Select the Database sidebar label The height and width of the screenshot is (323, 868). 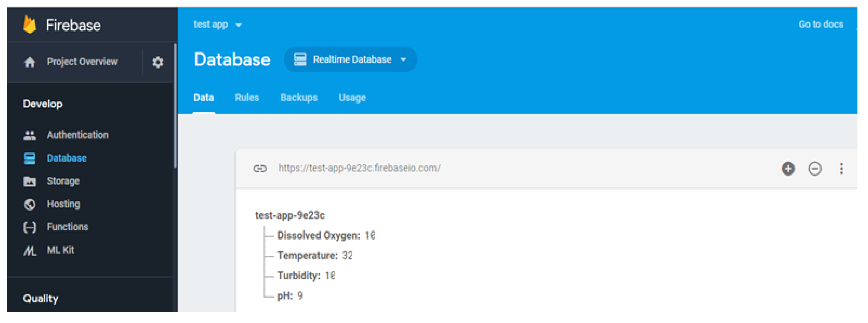coord(67,158)
